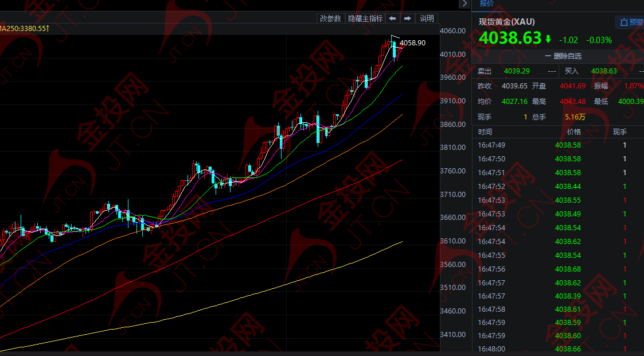
Task: Click the alarm bell icon on 预警 button
Action: 624,22
